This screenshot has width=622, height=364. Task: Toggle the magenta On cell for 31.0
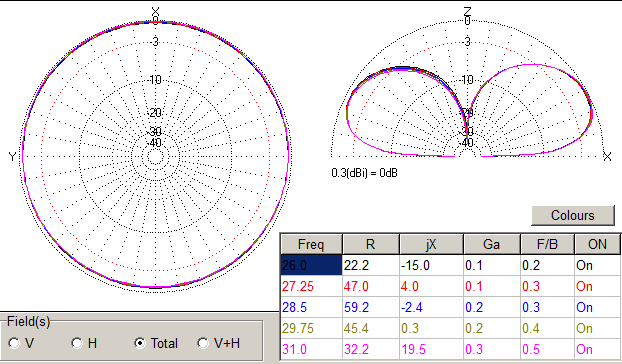[x=597, y=349]
